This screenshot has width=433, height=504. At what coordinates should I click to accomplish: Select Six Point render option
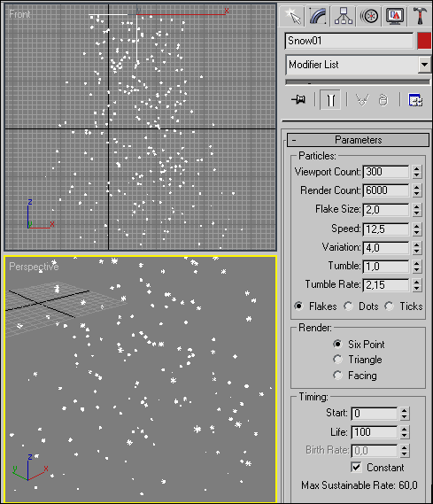point(337,345)
